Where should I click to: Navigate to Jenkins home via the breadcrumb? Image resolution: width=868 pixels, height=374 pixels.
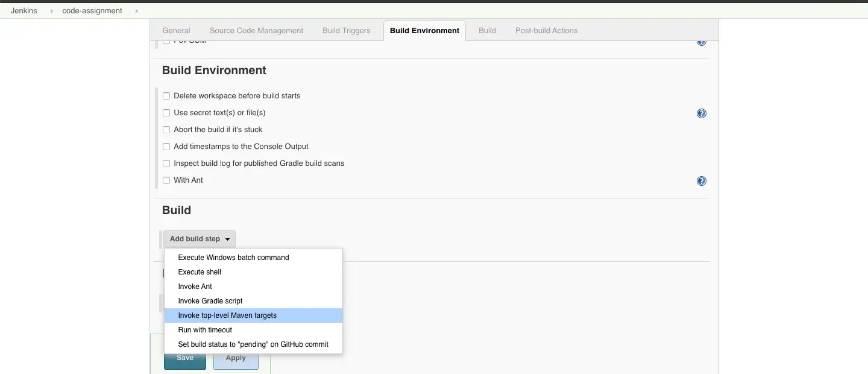pos(24,10)
